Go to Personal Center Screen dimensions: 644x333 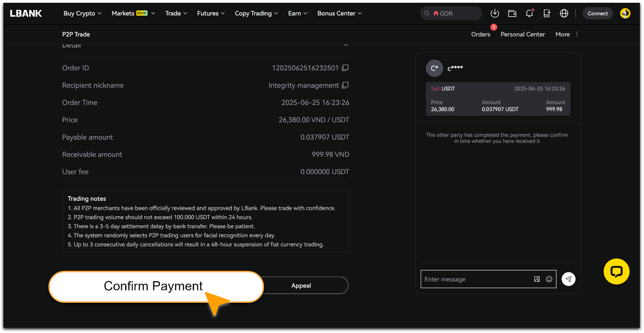click(x=522, y=35)
